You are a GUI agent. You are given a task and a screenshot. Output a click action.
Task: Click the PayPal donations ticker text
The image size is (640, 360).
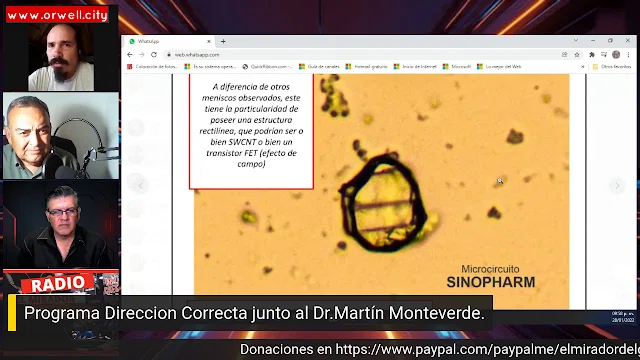pos(440,350)
